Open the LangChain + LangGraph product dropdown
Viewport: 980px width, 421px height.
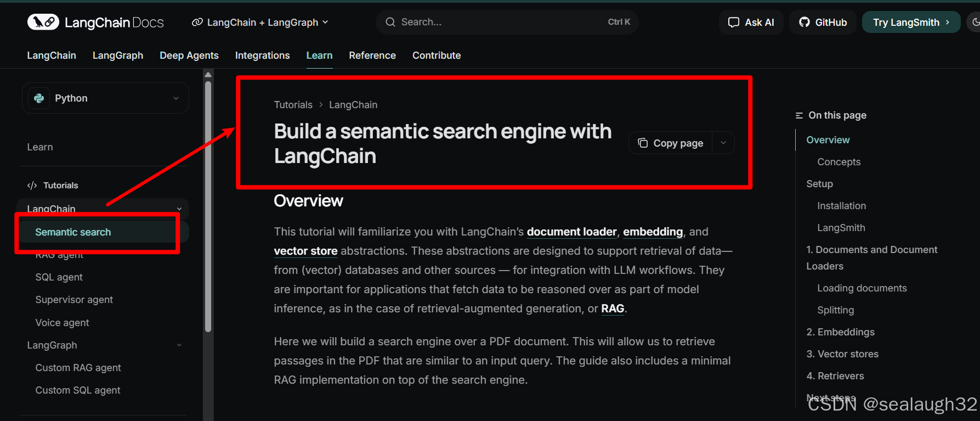pos(260,23)
